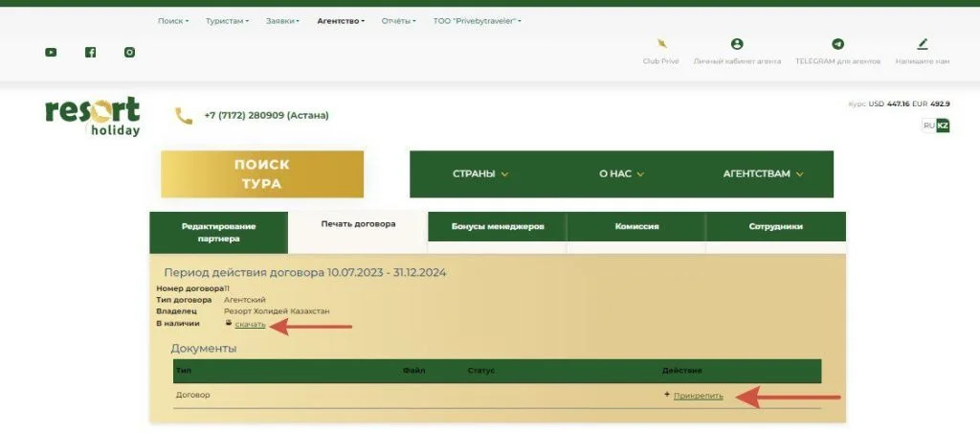
Task: Click the Resort Holiday logo
Action: coord(93,116)
